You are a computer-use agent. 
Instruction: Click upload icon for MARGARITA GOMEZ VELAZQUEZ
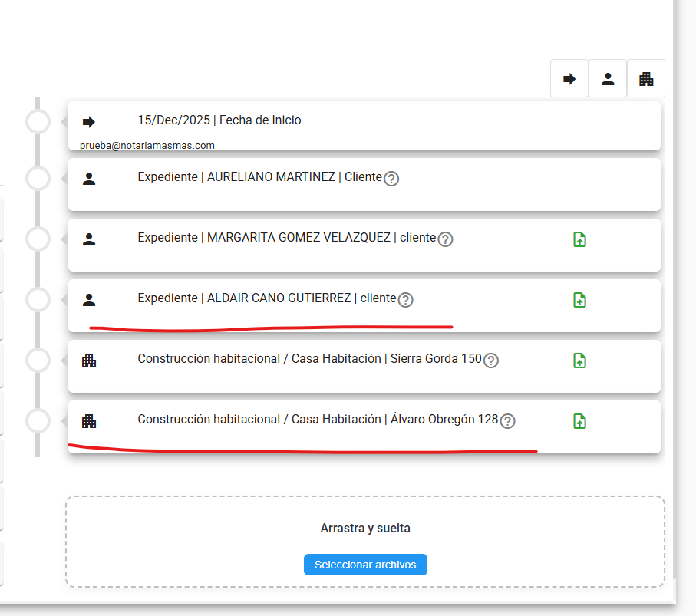(580, 239)
